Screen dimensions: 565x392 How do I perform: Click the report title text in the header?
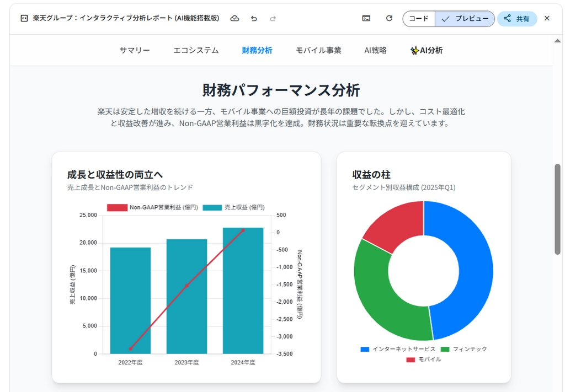click(126, 18)
